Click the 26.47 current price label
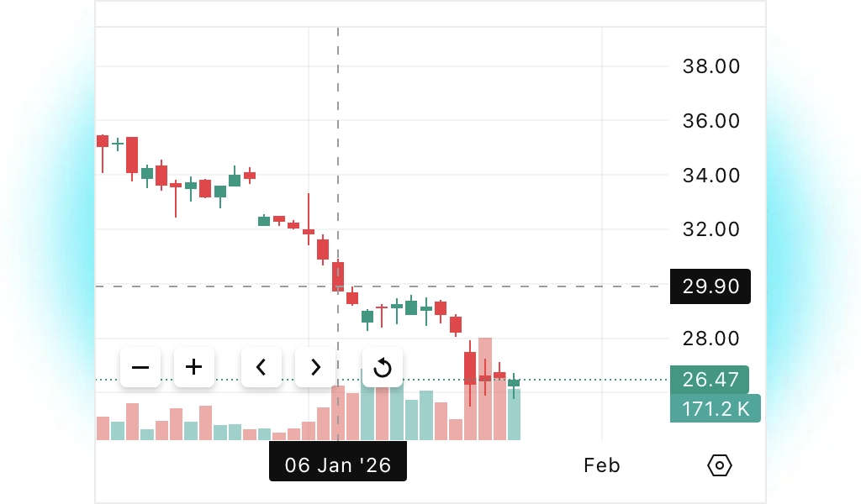 tap(710, 380)
